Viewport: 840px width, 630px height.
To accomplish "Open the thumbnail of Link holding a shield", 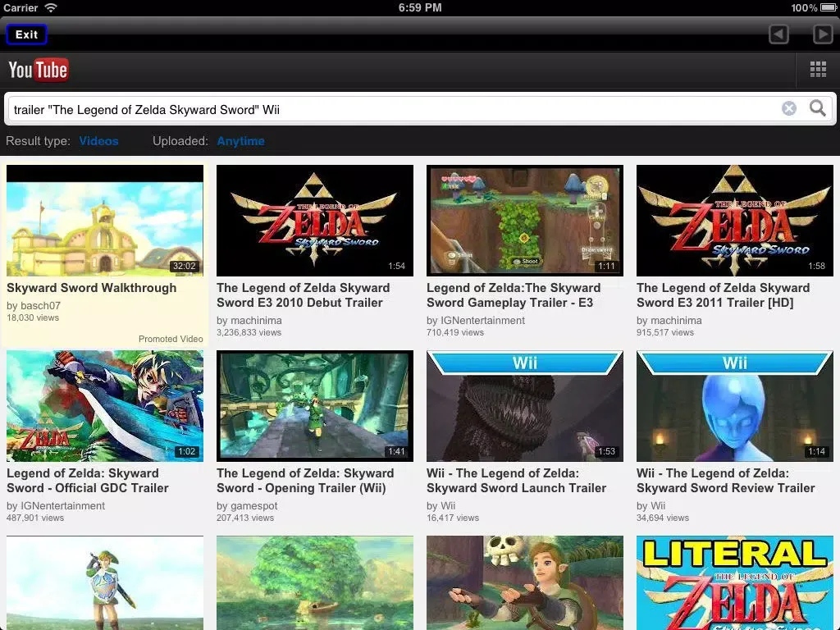I will pyautogui.click(x=105, y=583).
